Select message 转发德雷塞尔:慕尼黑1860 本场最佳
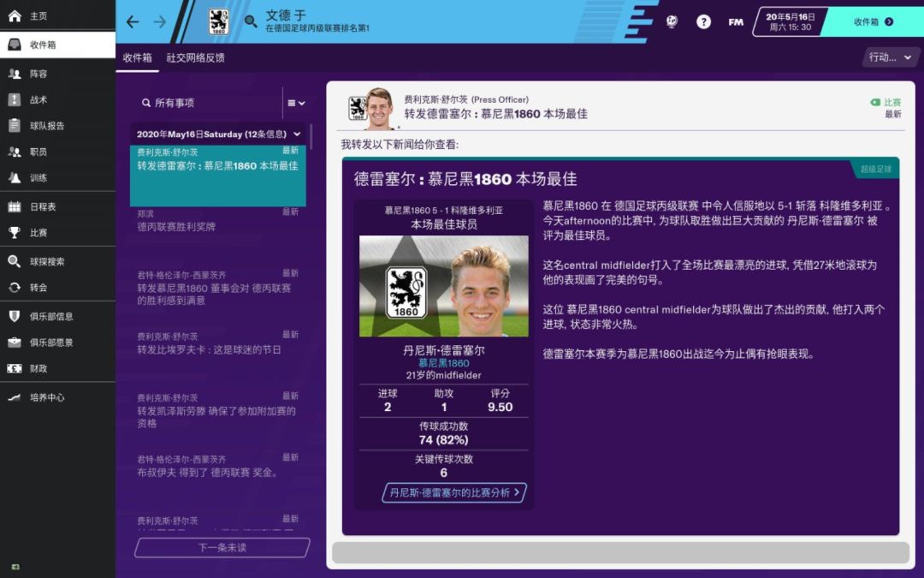 (218, 176)
